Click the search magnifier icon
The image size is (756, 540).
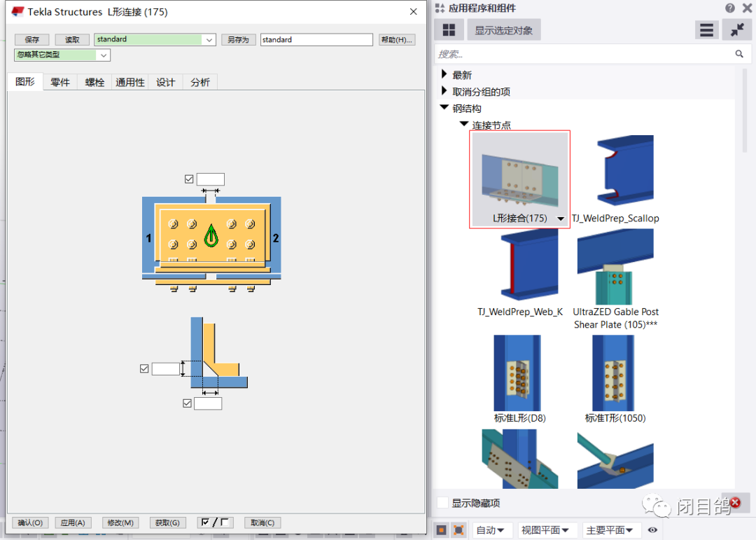coord(739,54)
